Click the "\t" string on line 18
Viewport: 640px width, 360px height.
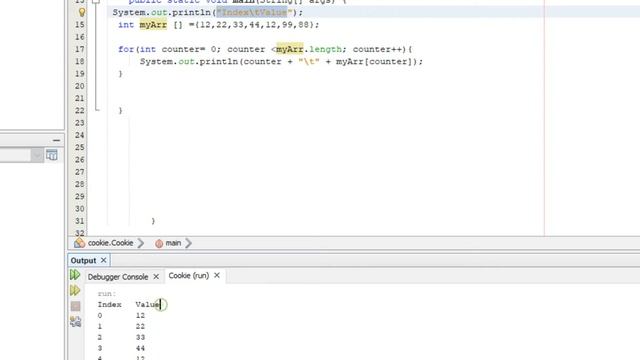309,62
